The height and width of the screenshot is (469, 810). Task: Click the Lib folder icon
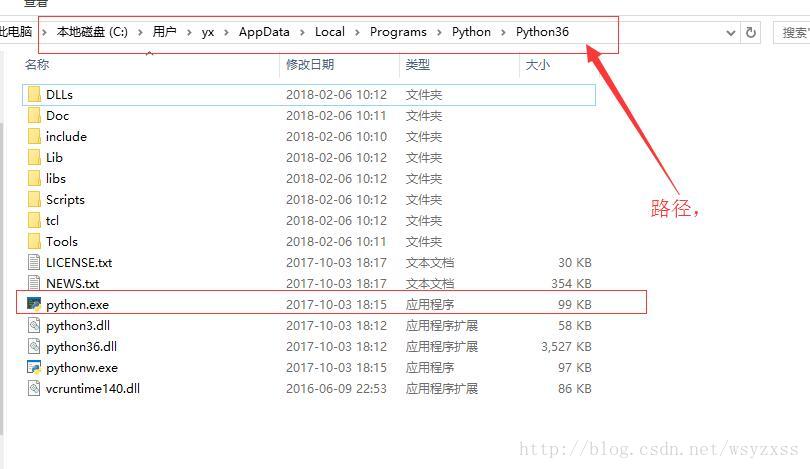coord(34,158)
